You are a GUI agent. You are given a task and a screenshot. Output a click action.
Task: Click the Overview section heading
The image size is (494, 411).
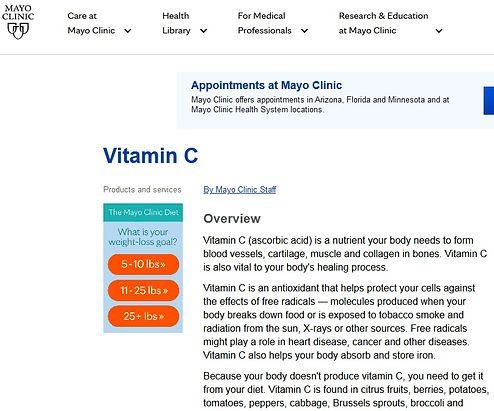pos(232,219)
